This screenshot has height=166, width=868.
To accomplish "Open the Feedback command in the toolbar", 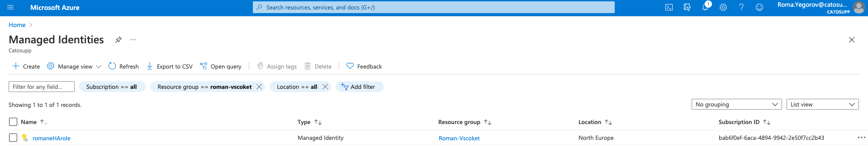I will tap(364, 66).
